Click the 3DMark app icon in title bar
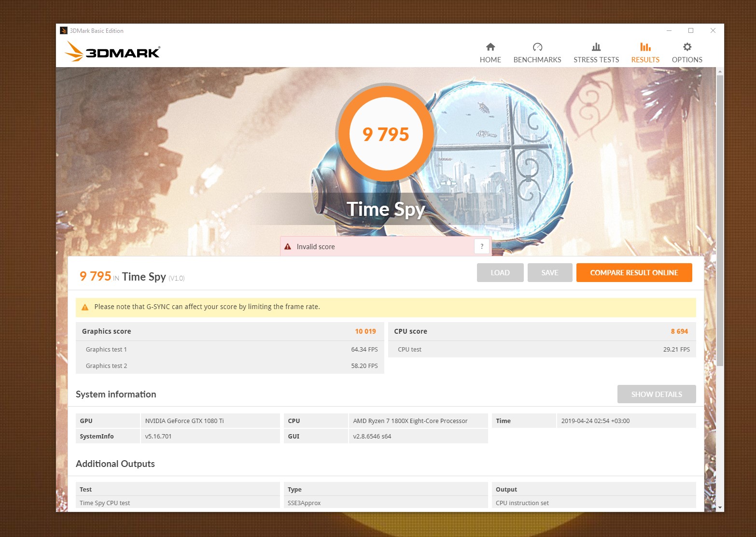The width and height of the screenshot is (756, 537). [x=64, y=30]
